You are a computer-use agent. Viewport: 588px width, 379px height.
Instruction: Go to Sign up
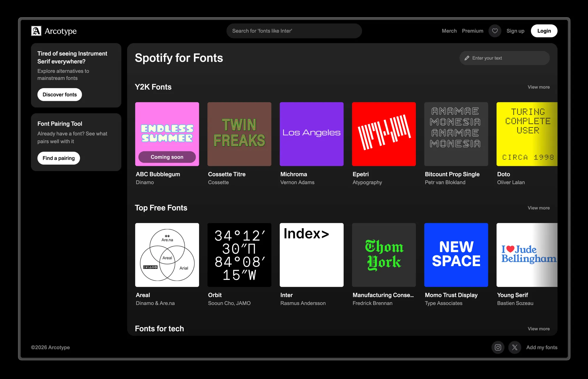click(515, 31)
